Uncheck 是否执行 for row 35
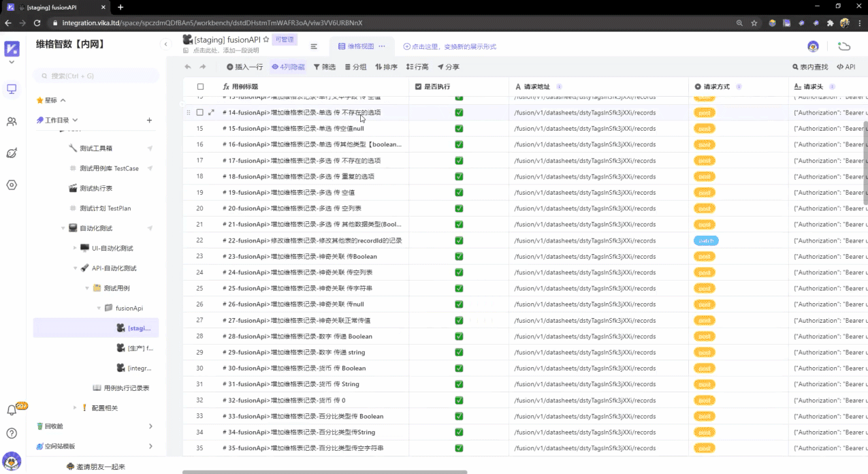 click(x=459, y=448)
